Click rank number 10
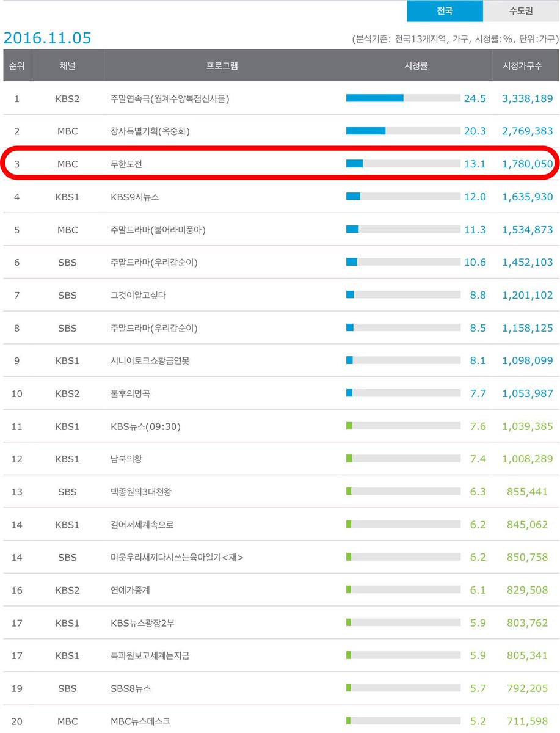Screen dimensions: 560x733 click(x=16, y=394)
